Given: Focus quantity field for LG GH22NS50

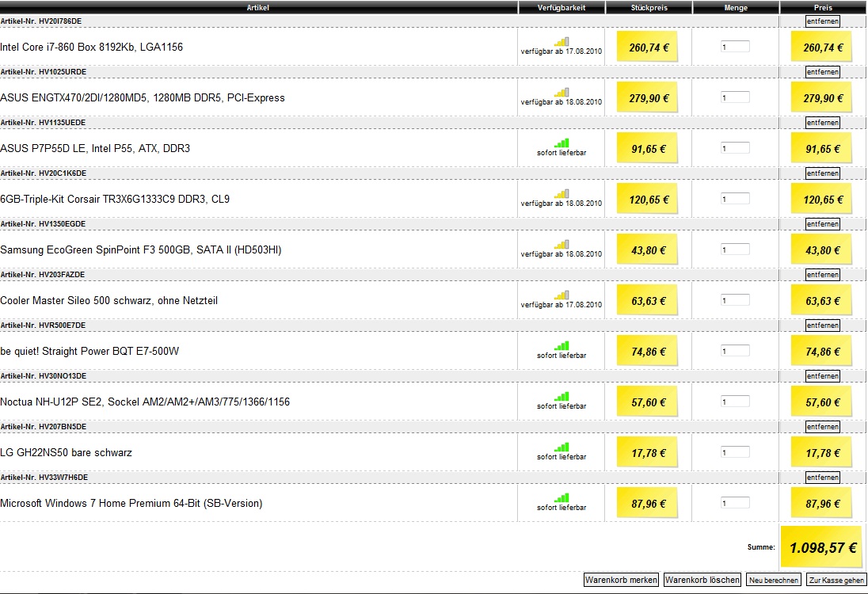Looking at the screenshot, I should 735,452.
